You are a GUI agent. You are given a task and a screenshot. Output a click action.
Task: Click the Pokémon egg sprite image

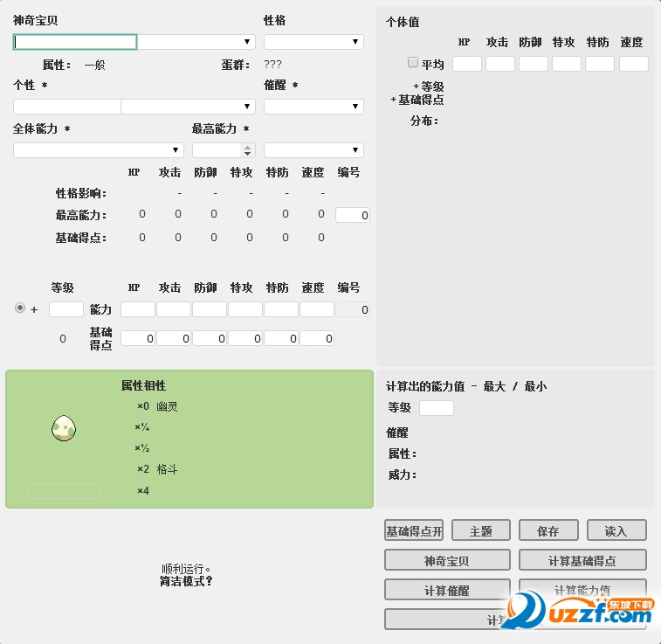click(x=64, y=427)
